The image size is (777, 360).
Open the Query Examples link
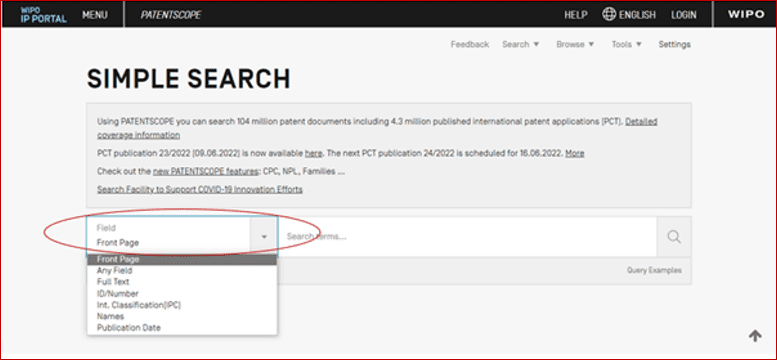pos(654,270)
